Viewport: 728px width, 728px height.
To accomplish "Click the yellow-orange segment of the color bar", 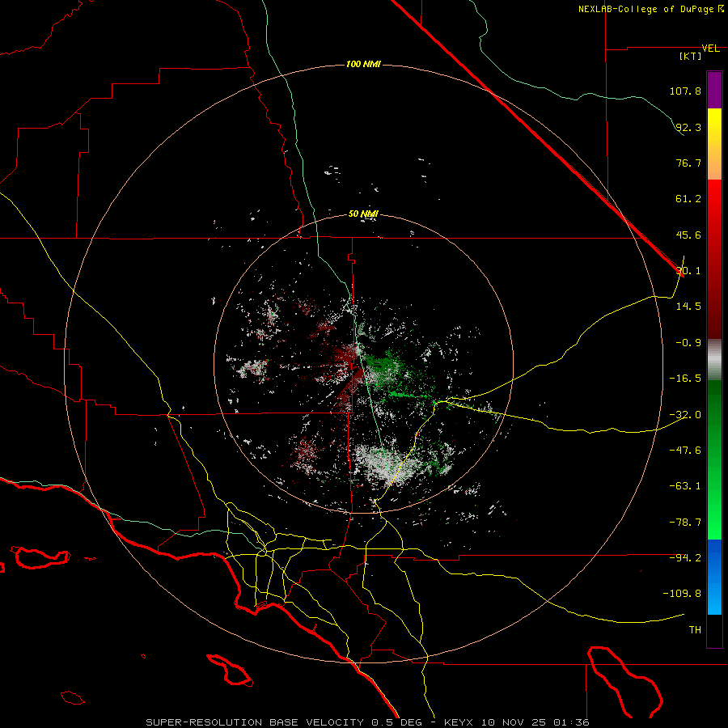I will 714,144.
